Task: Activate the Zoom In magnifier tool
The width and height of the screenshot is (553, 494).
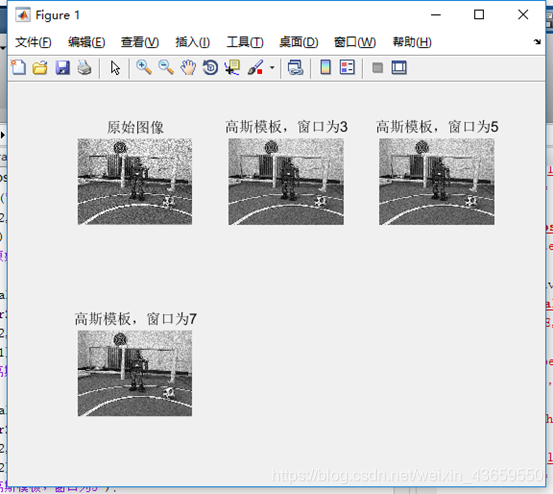Action: coord(144,67)
